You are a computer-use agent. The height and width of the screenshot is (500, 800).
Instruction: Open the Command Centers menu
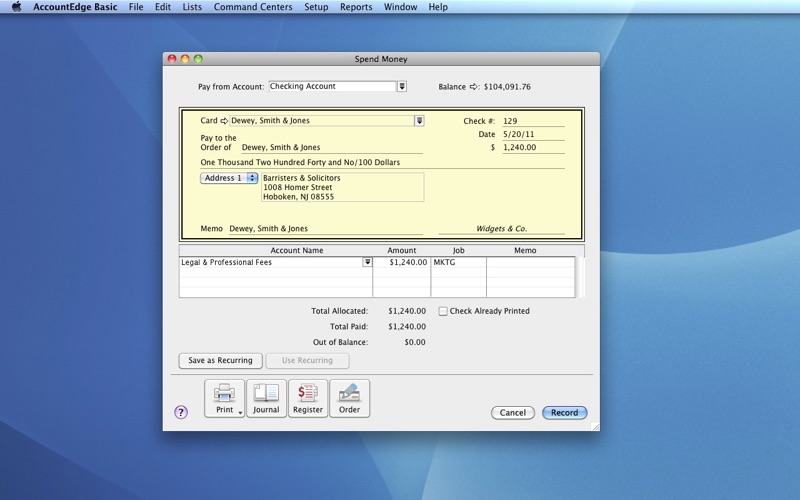tap(253, 7)
